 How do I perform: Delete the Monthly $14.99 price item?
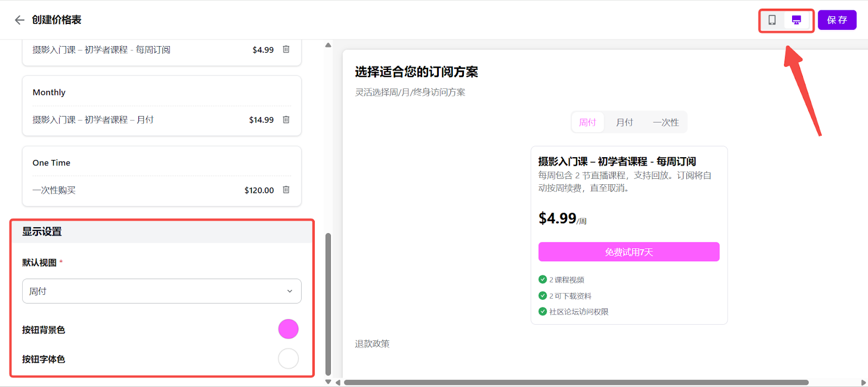pyautogui.click(x=286, y=120)
